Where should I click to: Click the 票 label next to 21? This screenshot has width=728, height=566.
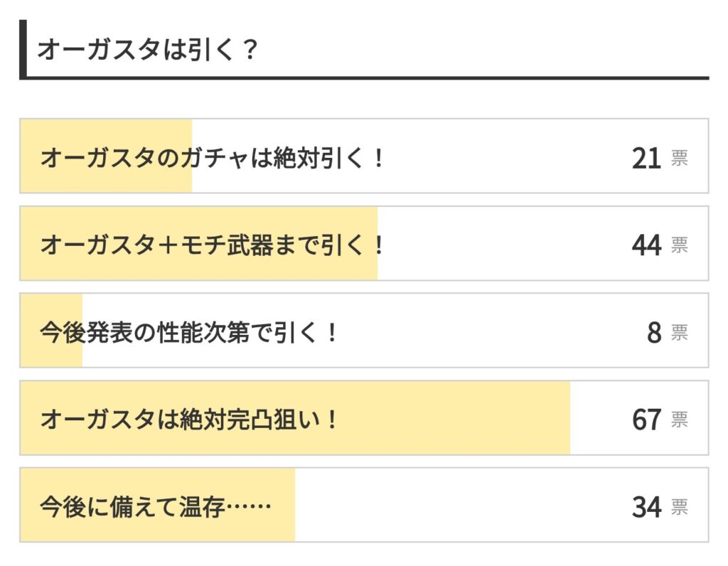point(679,159)
